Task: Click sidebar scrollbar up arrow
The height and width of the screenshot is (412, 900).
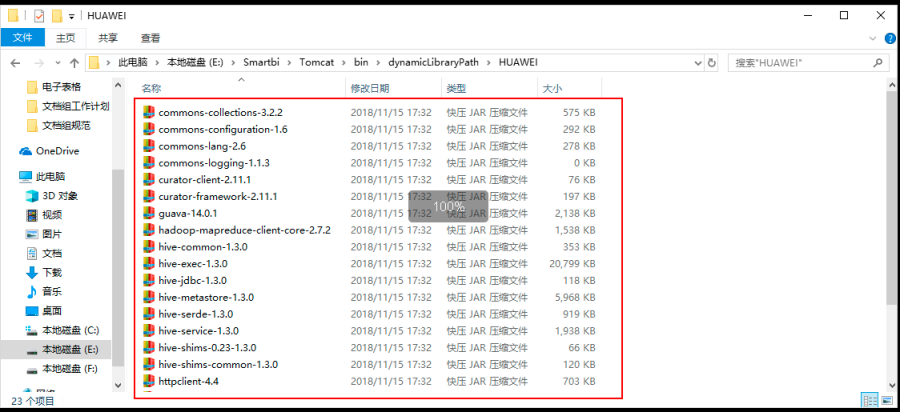Action: [x=118, y=85]
